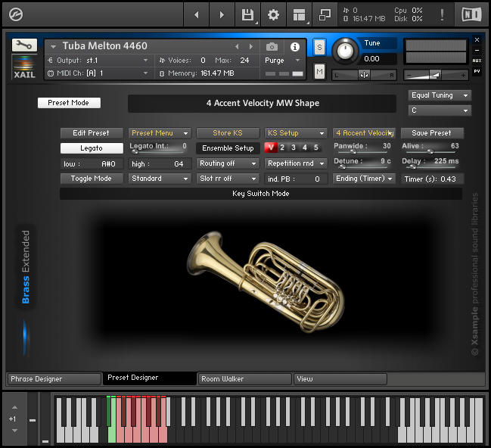Click the Tune knob

click(x=345, y=50)
